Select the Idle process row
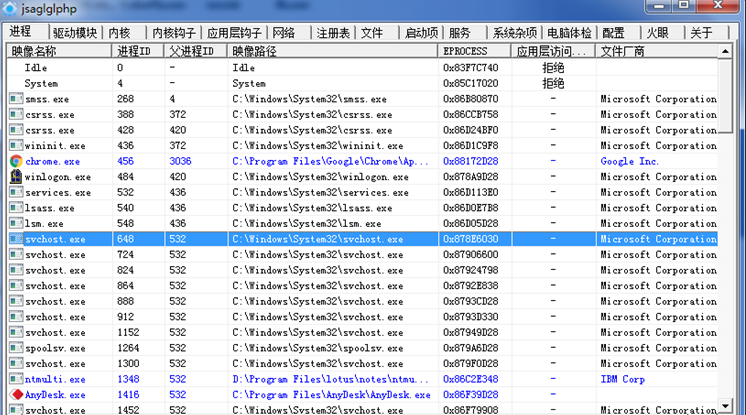This screenshot has width=746, height=415. [362, 68]
